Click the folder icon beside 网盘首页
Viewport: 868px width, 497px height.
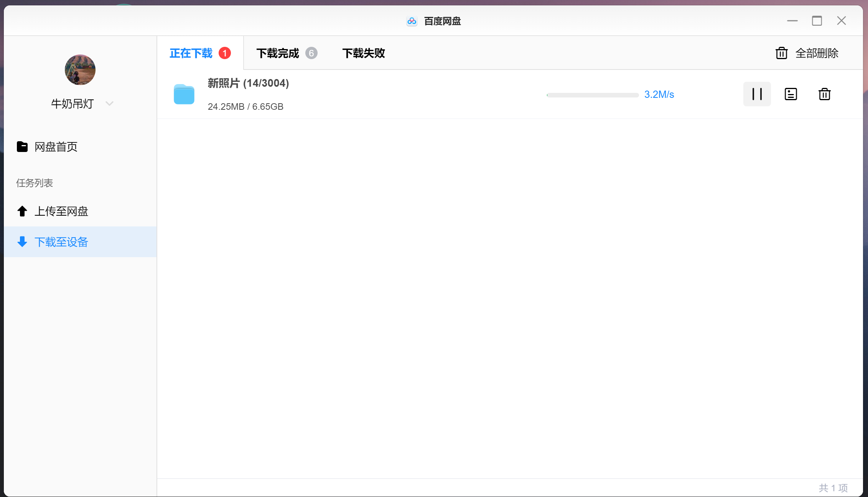22,147
